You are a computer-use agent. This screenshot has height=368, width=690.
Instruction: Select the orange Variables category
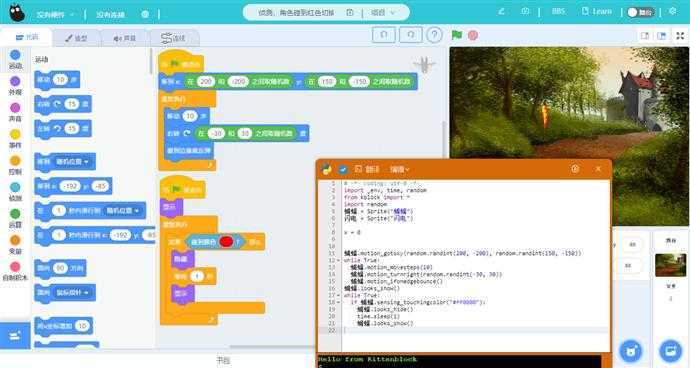pos(15,245)
